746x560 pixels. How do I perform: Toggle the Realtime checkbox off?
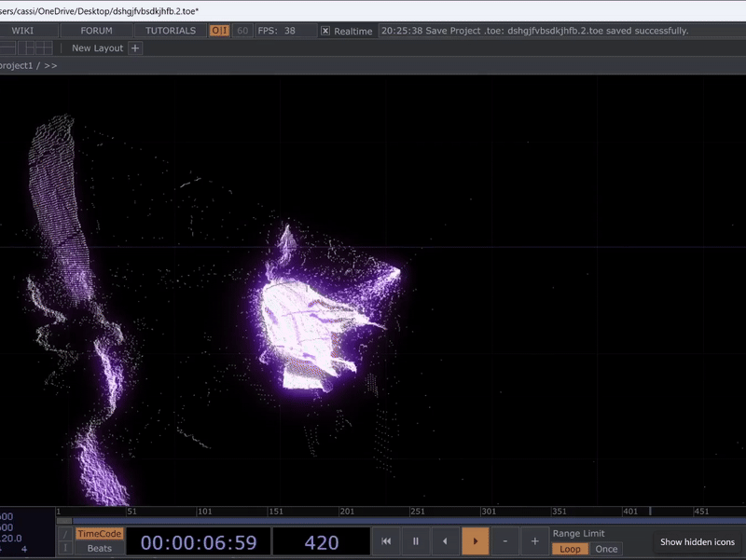pyautogui.click(x=325, y=30)
